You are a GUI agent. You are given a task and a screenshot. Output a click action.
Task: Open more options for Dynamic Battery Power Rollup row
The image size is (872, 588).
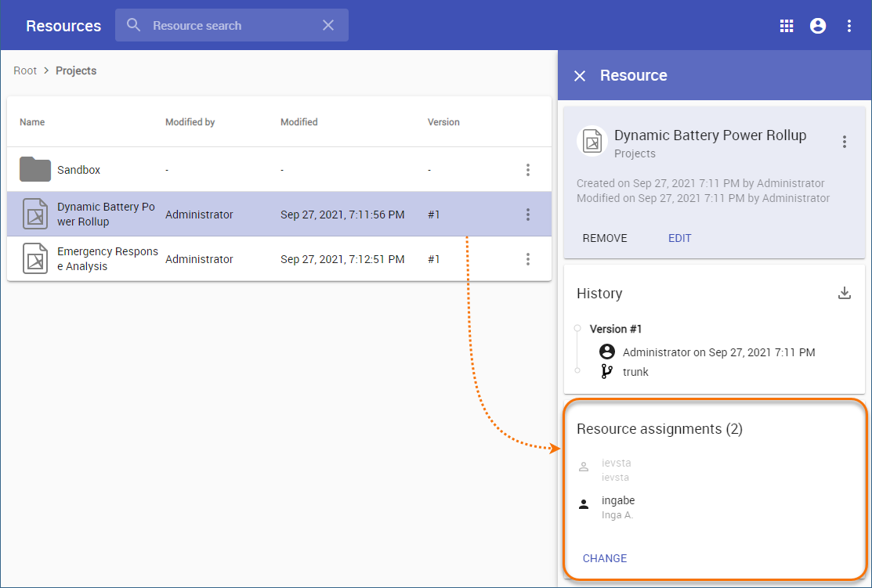click(528, 215)
